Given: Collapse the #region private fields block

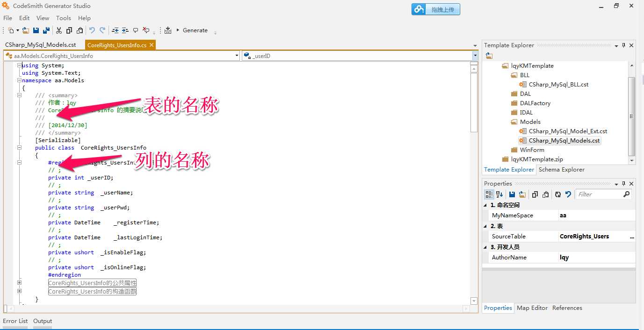Looking at the screenshot, I should coord(20,163).
